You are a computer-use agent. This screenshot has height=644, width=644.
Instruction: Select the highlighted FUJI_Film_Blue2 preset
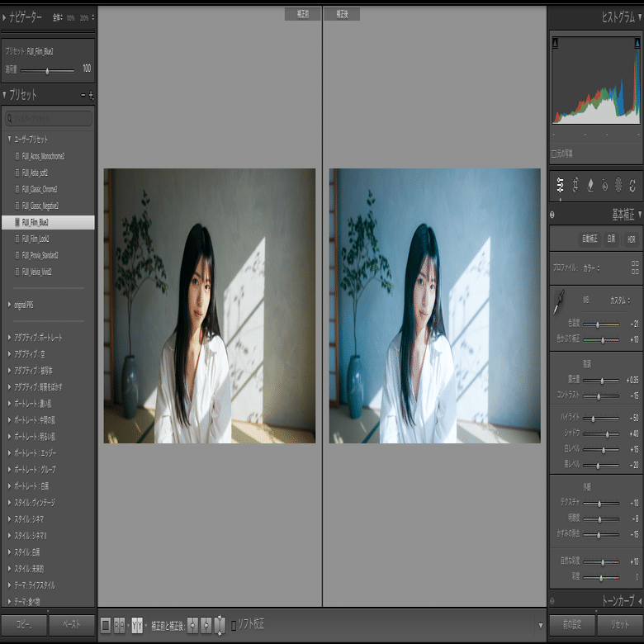49,222
